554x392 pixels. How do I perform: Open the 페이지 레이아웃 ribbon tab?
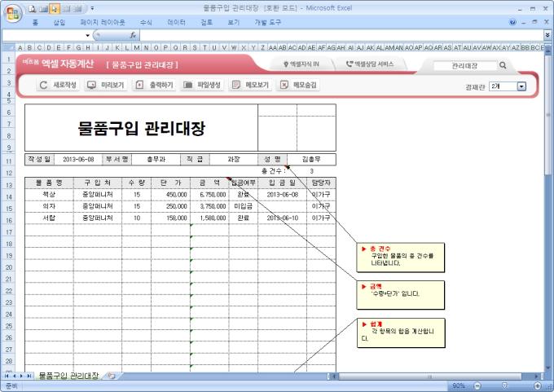point(103,23)
